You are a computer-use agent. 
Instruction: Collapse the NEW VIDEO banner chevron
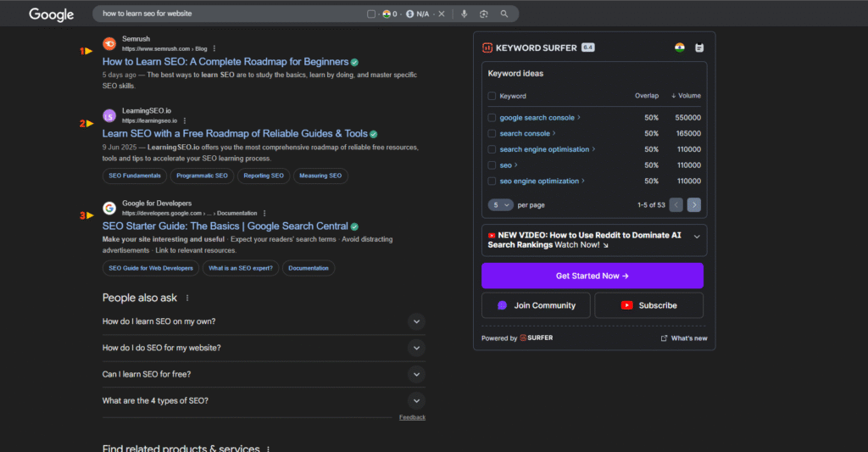coord(697,237)
